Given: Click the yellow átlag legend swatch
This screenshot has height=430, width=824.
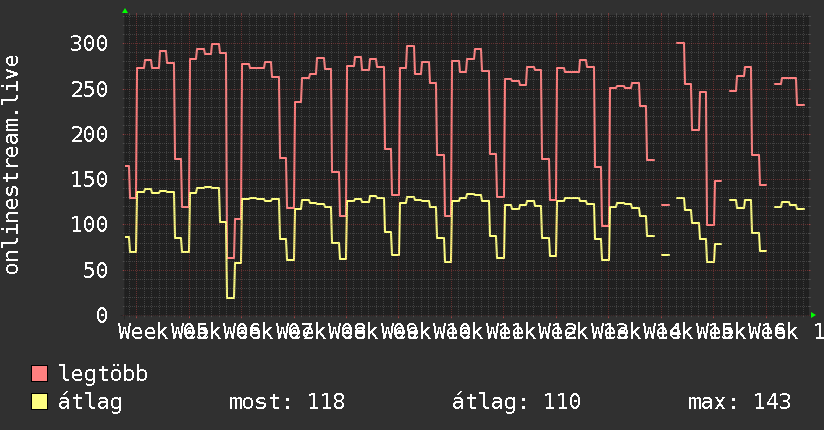Looking at the screenshot, I should coord(39,402).
